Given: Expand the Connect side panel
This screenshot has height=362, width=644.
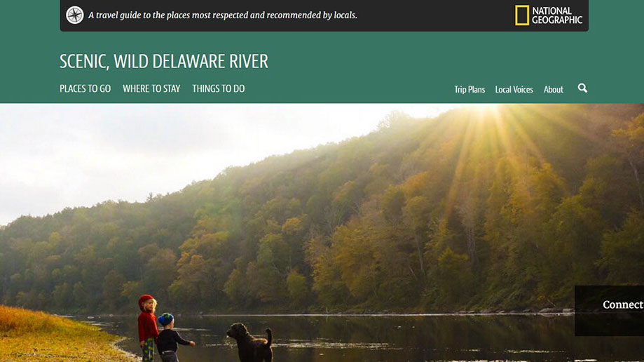Looking at the screenshot, I should pos(609,311).
